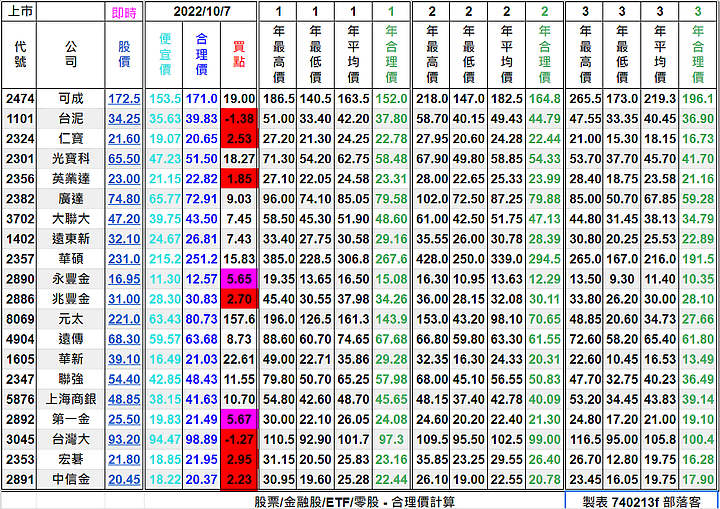Select the red 買點 column header
Image resolution: width=720 pixels, height=509 pixels.
[239, 55]
